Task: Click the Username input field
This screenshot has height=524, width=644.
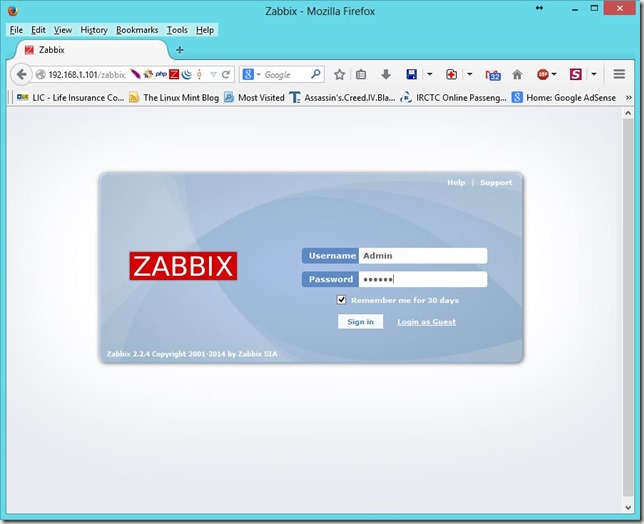Action: point(423,256)
